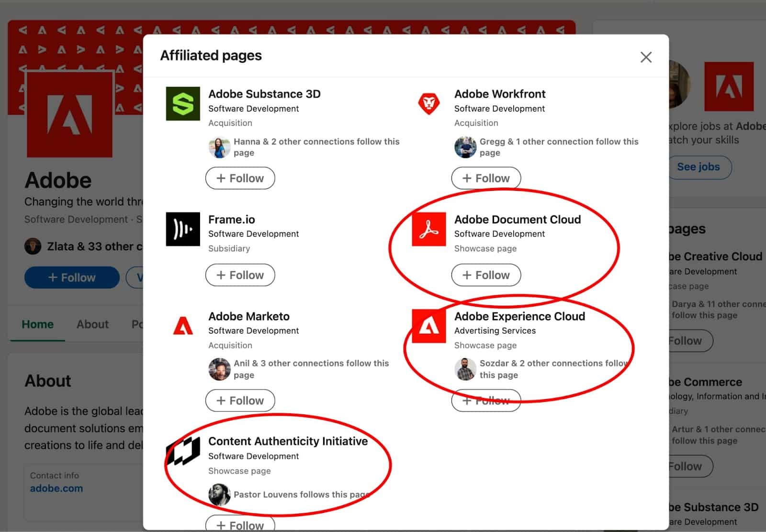Open the Adobe Substance 3D page icon
Viewport: 766px width, 532px height.
click(x=182, y=103)
